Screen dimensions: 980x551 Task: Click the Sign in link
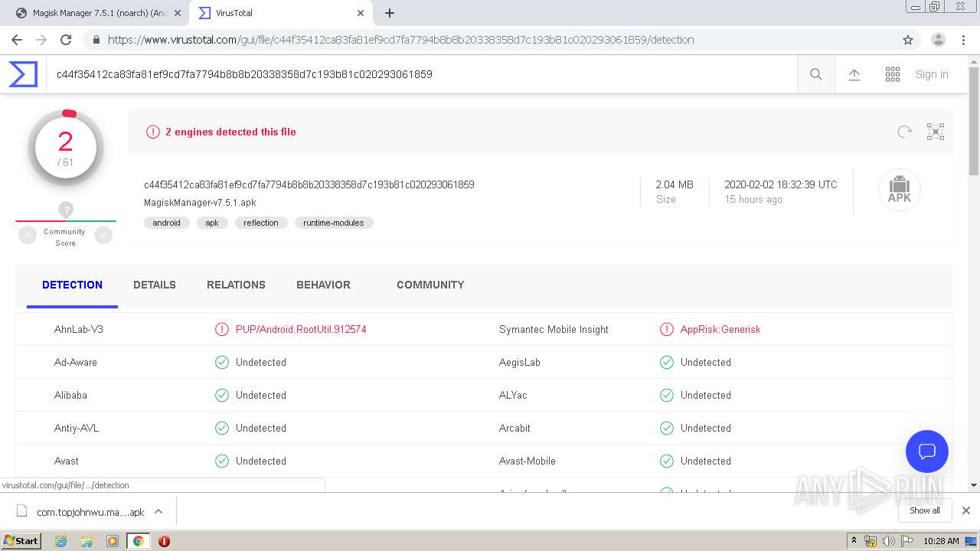tap(932, 74)
